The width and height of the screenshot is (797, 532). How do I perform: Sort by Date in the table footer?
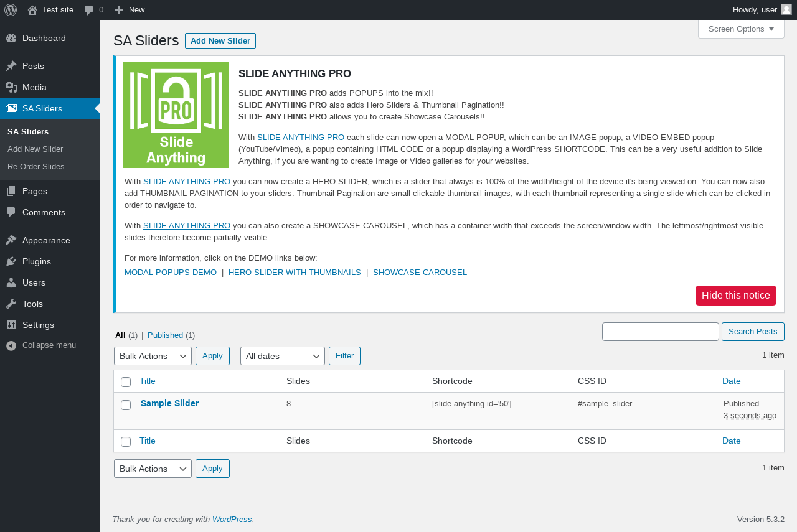(x=732, y=441)
